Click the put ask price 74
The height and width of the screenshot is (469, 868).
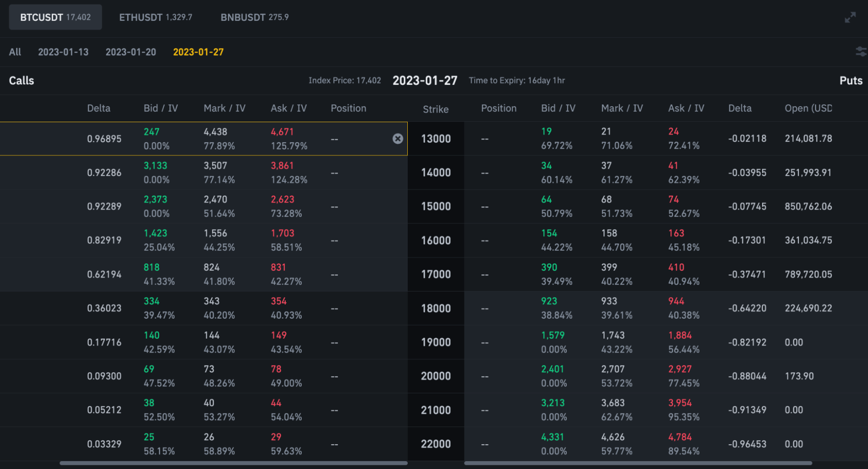[x=673, y=200]
